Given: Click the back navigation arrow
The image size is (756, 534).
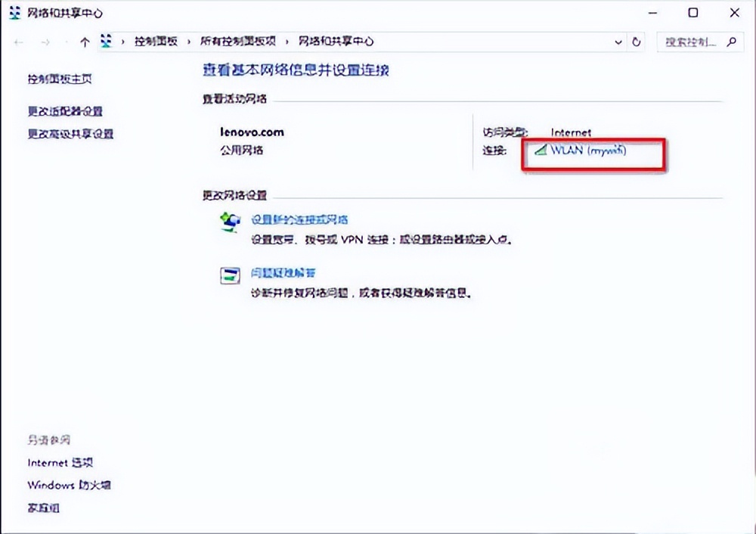Looking at the screenshot, I should pyautogui.click(x=18, y=42).
